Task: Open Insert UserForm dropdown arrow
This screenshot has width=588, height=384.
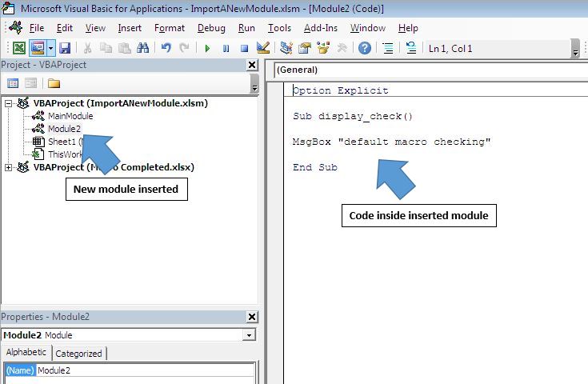Action: click(x=50, y=48)
